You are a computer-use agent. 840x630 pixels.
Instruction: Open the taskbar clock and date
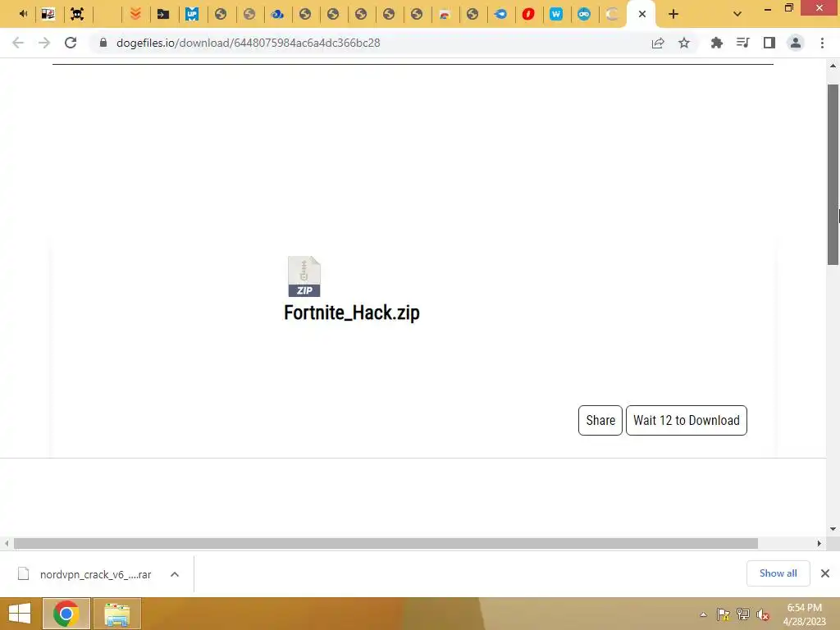pos(804,614)
